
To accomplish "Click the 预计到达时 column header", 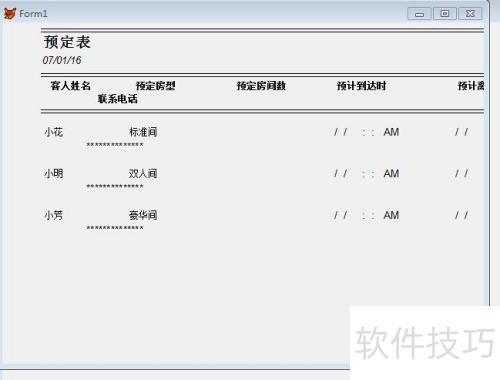I will (362, 86).
